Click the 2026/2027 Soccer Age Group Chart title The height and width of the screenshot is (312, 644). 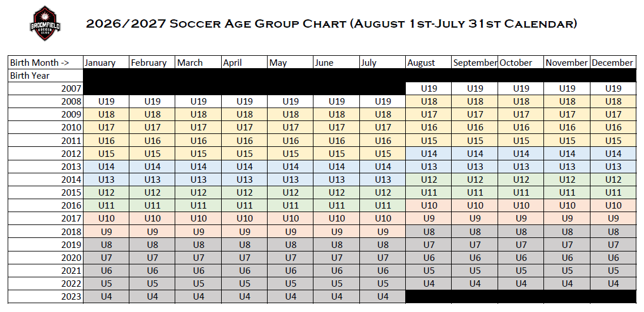(x=331, y=24)
